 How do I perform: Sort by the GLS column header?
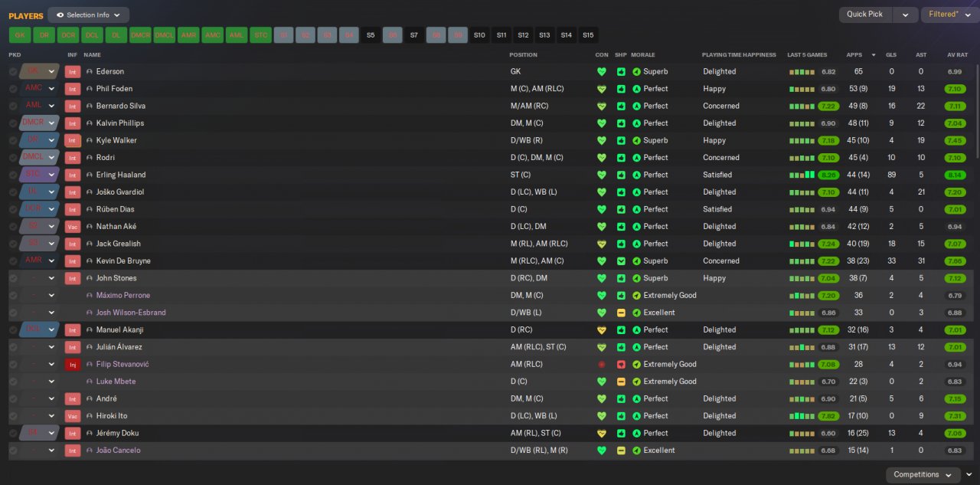click(x=891, y=55)
